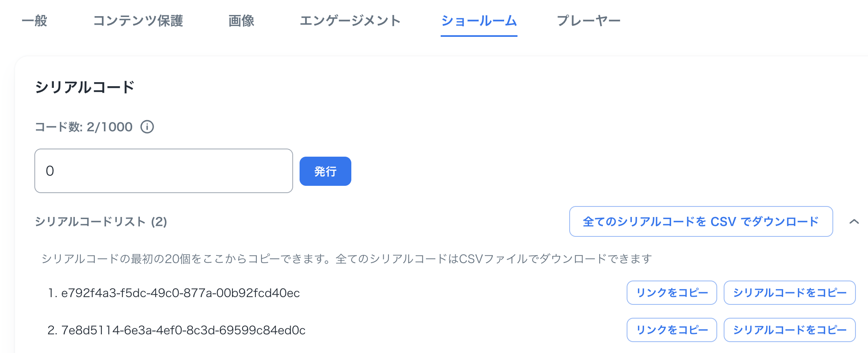The image size is (868, 353).
Task: Go to the エンゲージメント tab
Action: pyautogui.click(x=350, y=21)
